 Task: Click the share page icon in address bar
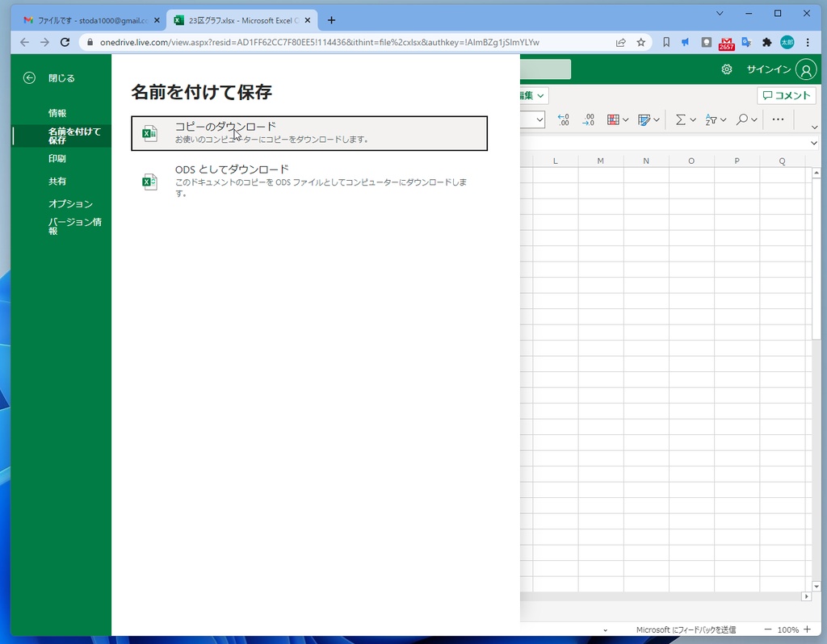tap(621, 42)
